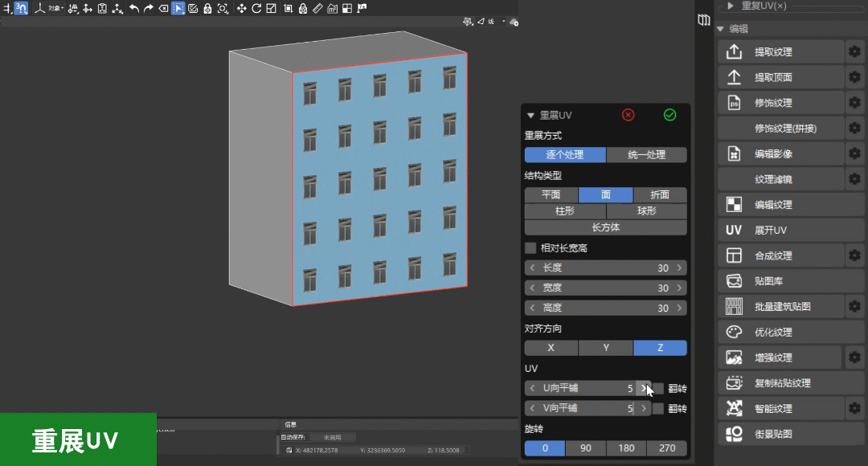The width and height of the screenshot is (868, 466).
Task: Switch 重展方式 to 统一处理
Action: pyautogui.click(x=646, y=155)
